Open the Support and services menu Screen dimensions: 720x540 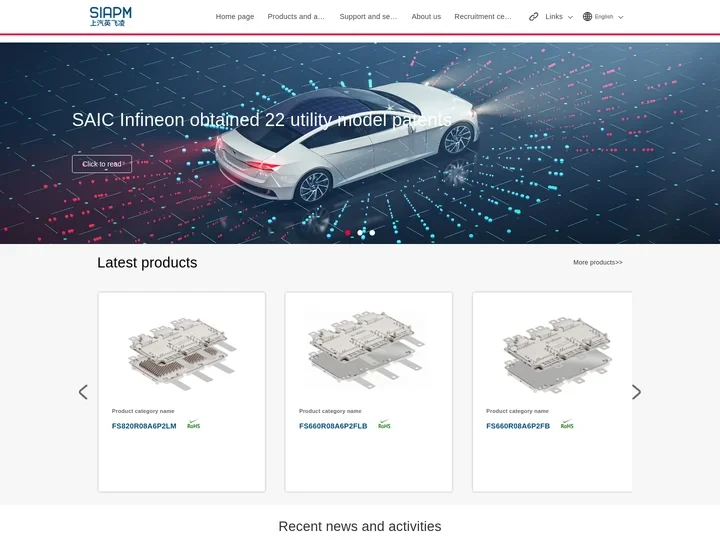click(x=368, y=17)
